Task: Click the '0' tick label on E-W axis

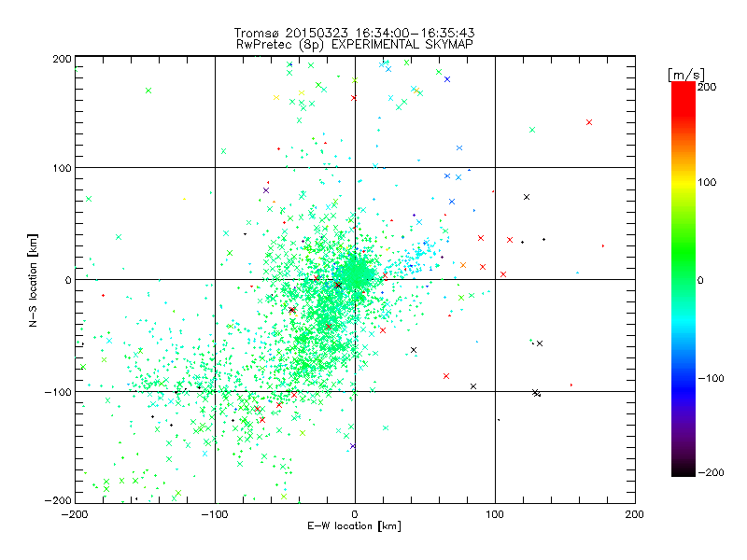Action: pyautogui.click(x=355, y=514)
